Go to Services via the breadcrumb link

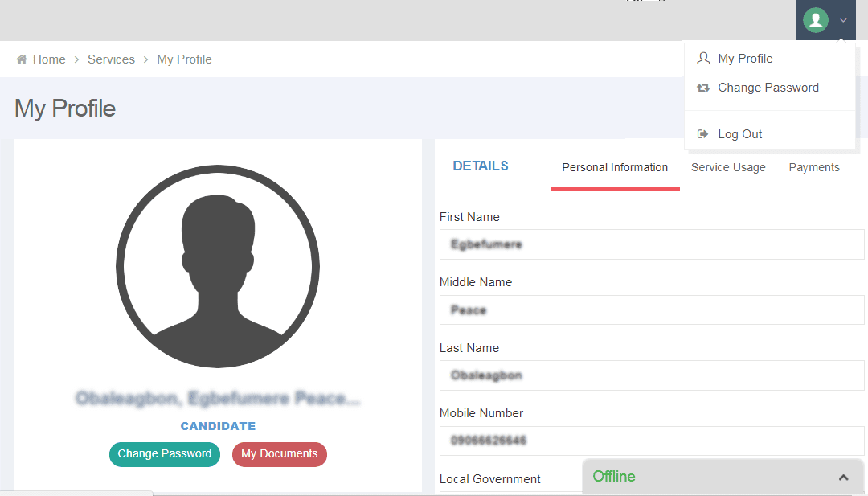pyautogui.click(x=111, y=59)
